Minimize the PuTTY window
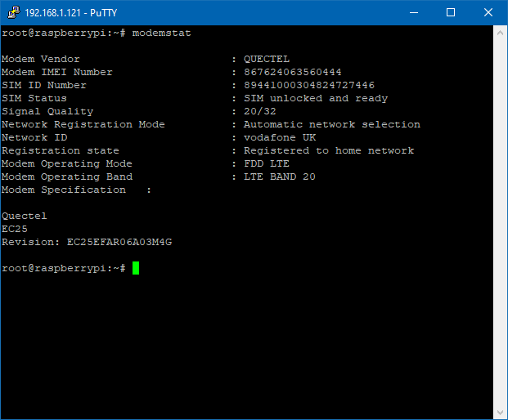Image resolution: width=508 pixels, height=420 pixels. tap(414, 12)
